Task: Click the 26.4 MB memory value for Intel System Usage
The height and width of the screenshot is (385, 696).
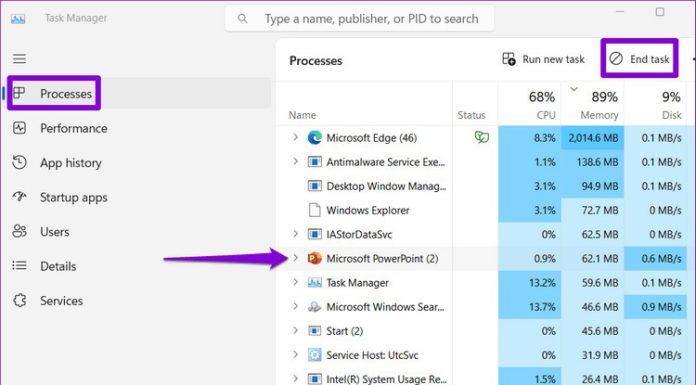Action: click(600, 379)
